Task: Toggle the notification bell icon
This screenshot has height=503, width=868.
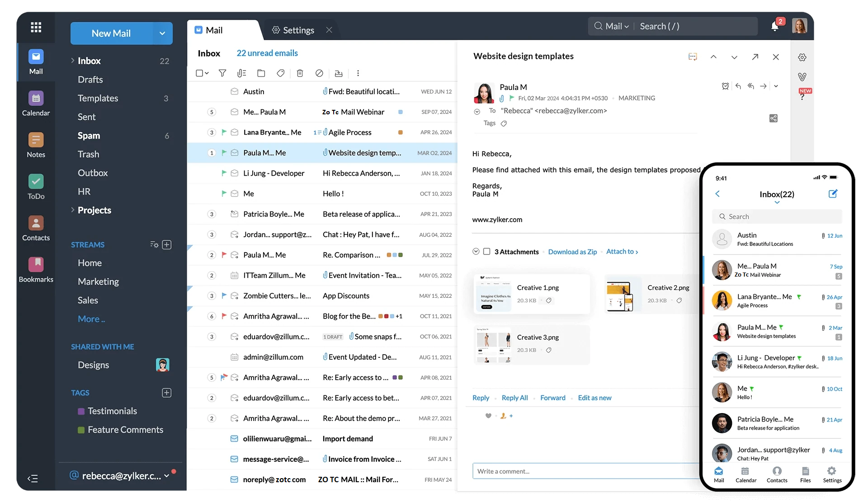Action: [x=775, y=26]
